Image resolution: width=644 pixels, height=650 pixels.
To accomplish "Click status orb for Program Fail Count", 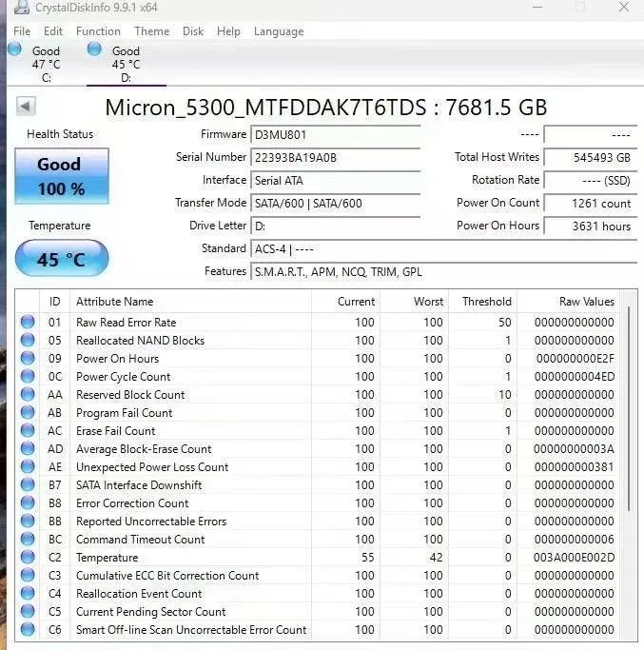I will coord(28,412).
